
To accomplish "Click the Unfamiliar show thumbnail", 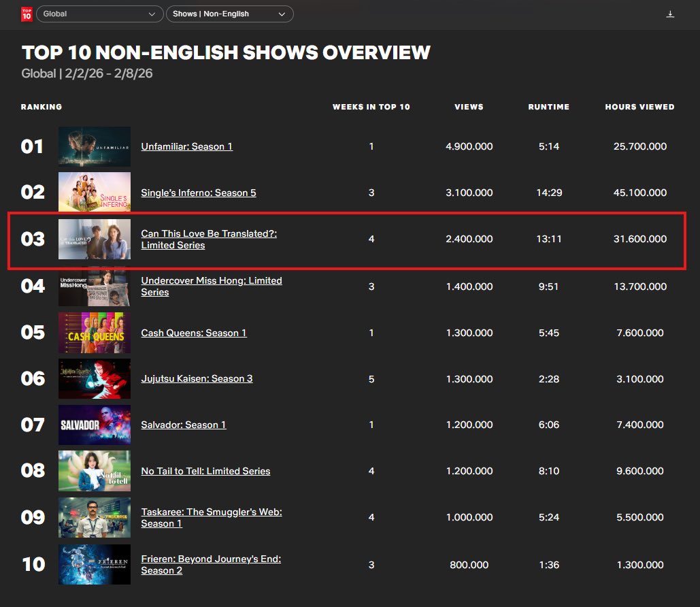I will click(x=95, y=146).
